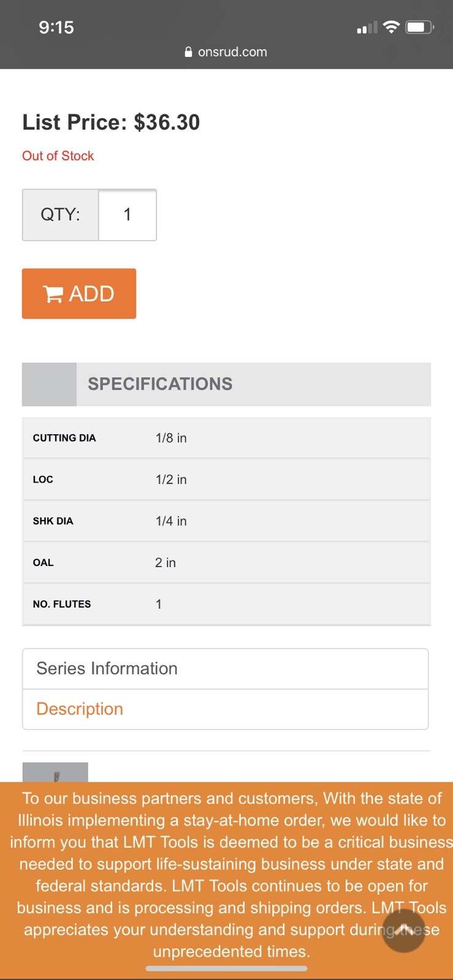Open the Description tab
This screenshot has width=453, height=980.
(x=226, y=709)
